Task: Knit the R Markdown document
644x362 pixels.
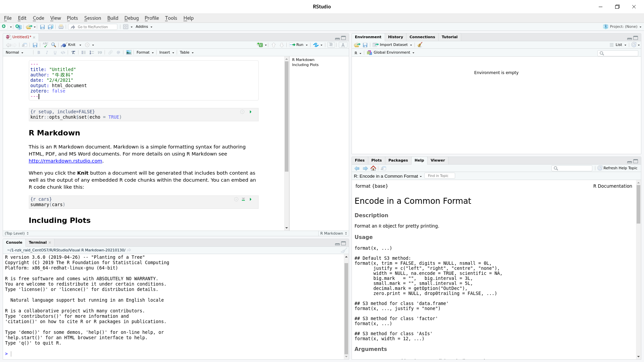Action: (70, 45)
